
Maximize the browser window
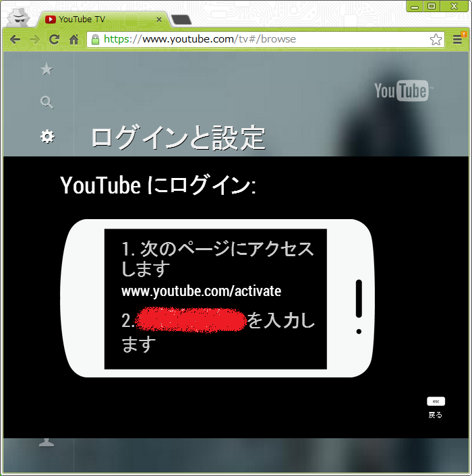click(432, 6)
